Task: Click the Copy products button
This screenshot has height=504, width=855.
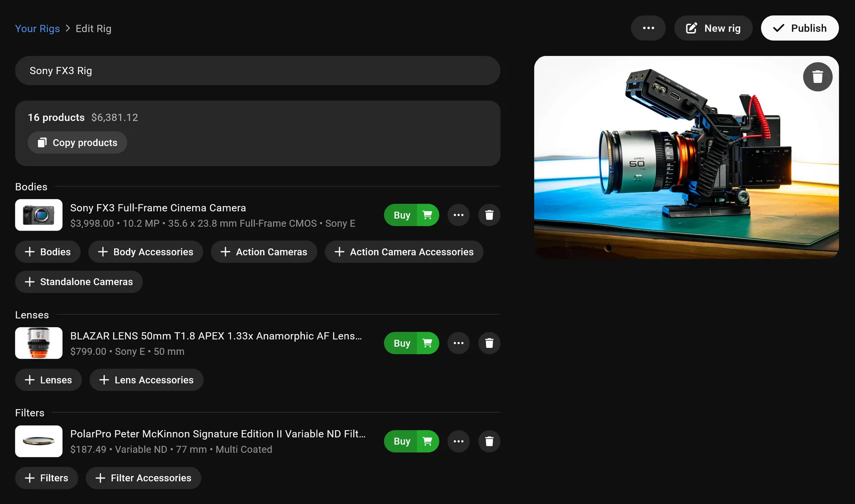Action: (77, 143)
